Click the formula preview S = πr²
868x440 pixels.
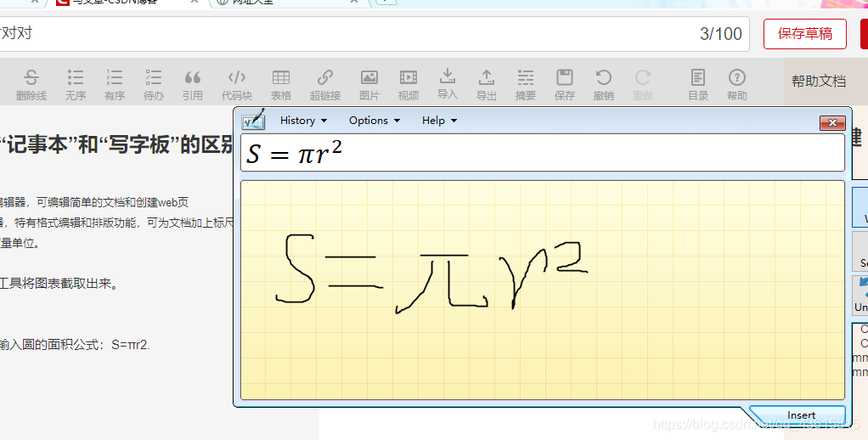294,152
